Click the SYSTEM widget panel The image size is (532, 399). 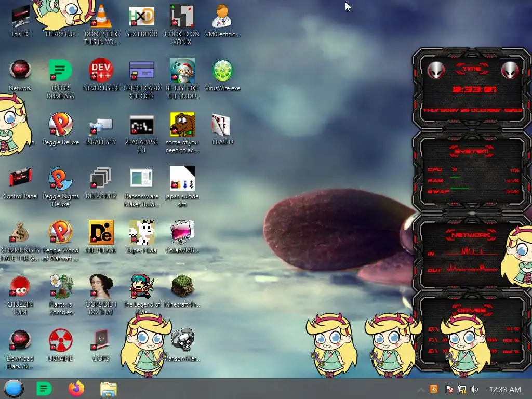point(472,172)
